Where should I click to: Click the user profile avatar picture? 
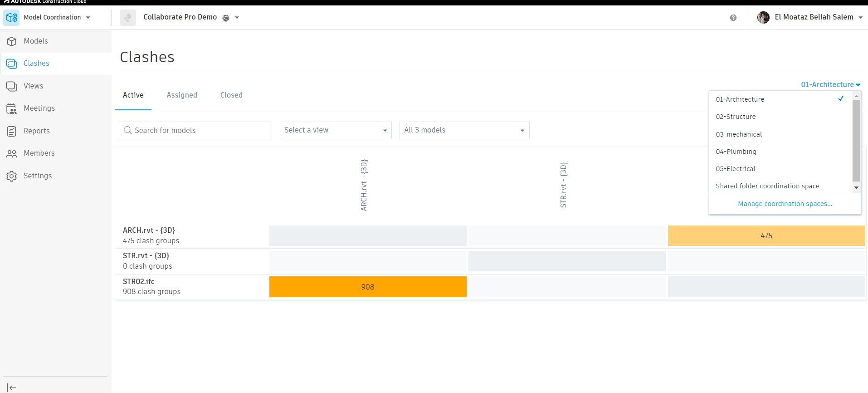pyautogui.click(x=763, y=17)
